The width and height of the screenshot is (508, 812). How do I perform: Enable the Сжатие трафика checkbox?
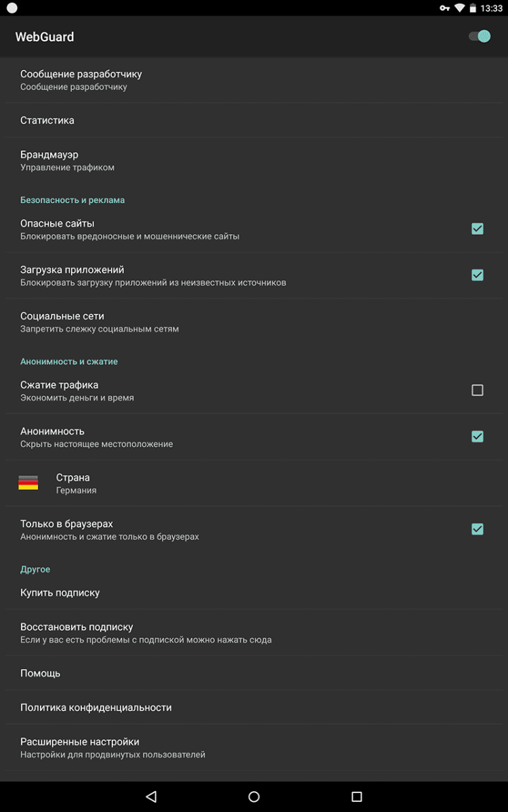[478, 390]
